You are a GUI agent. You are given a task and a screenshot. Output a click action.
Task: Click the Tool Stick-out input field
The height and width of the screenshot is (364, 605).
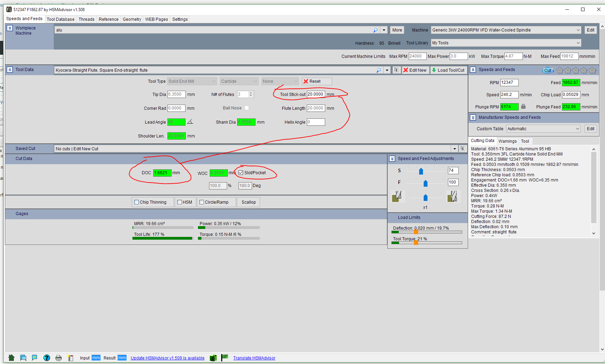[x=316, y=94]
